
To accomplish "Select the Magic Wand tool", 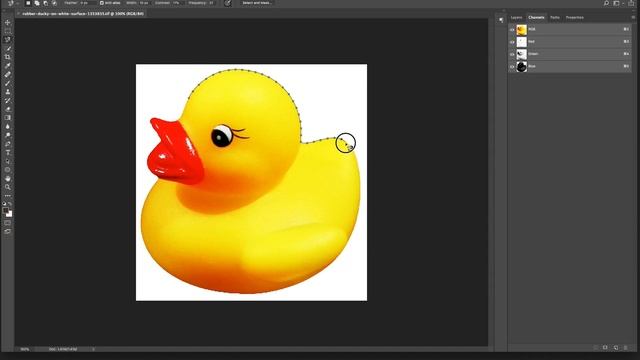I will [x=8, y=49].
